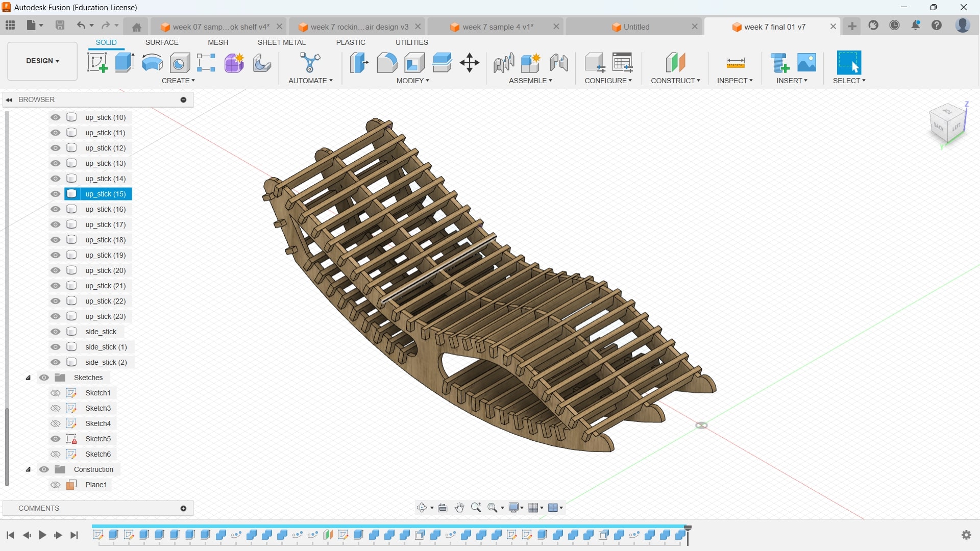Switch to the week 7 sample 4 v1 document tab
This screenshot has height=551, width=980.
(x=498, y=27)
